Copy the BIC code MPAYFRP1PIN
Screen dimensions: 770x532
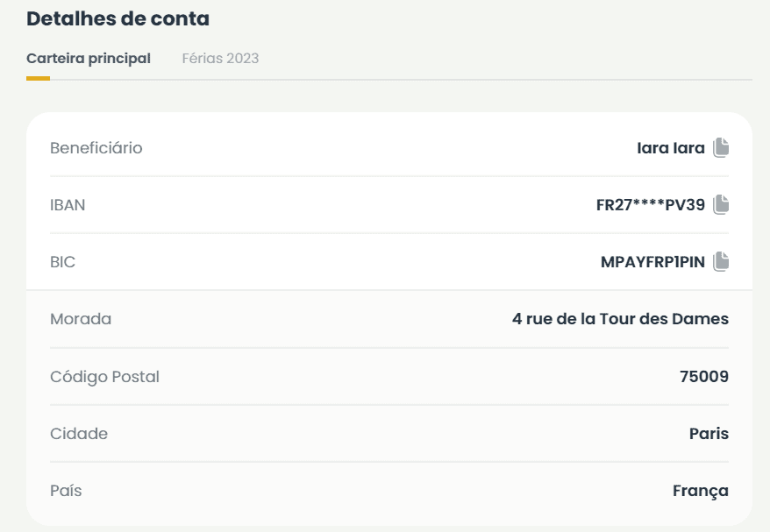[721, 261]
